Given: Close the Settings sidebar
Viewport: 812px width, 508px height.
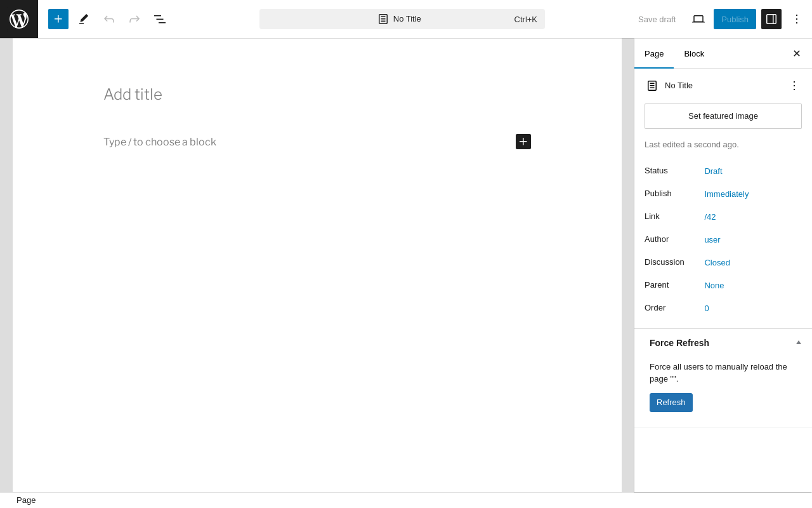Looking at the screenshot, I should 797,53.
